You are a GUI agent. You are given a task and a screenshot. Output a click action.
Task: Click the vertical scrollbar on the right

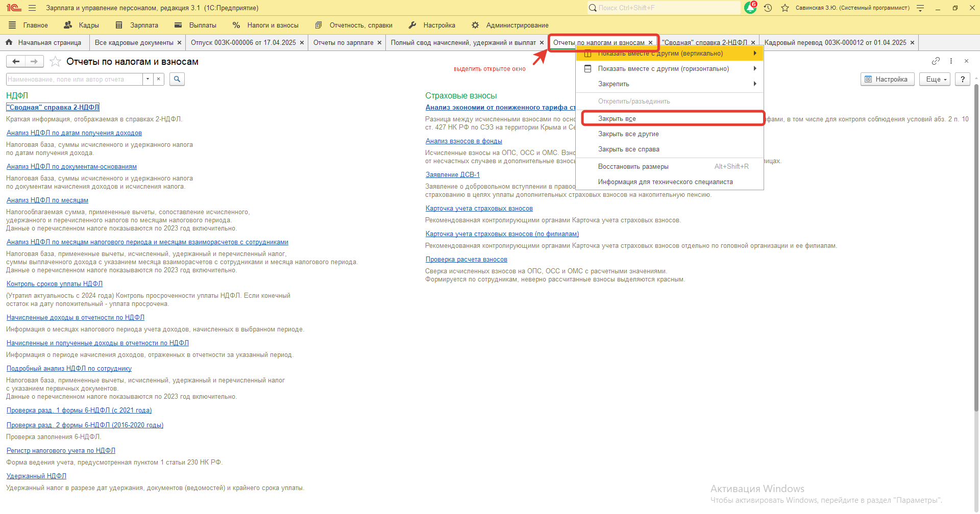click(976, 255)
